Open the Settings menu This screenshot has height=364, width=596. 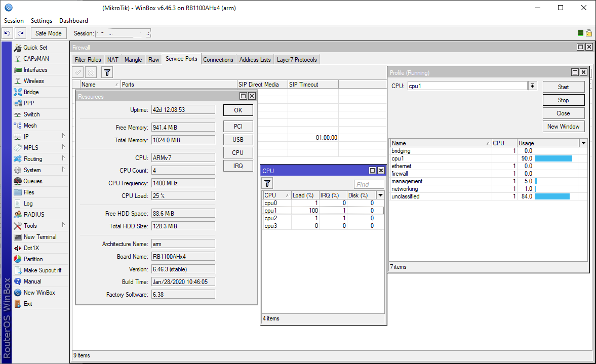coord(42,21)
